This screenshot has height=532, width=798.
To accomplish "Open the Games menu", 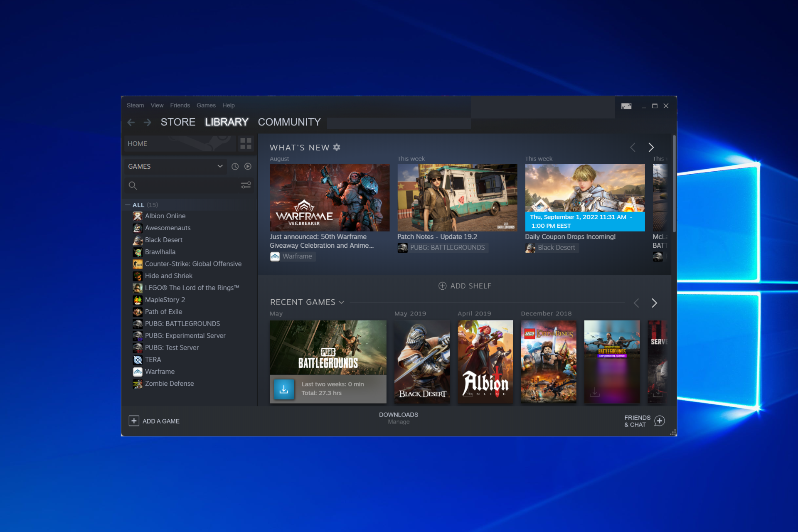I will coord(206,106).
